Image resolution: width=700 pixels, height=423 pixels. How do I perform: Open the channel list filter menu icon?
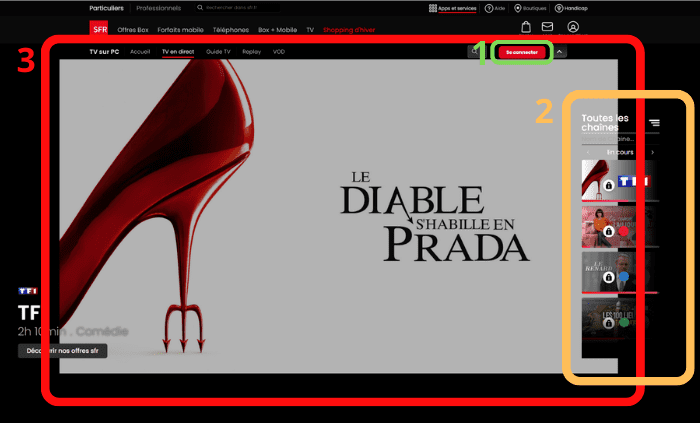(654, 123)
